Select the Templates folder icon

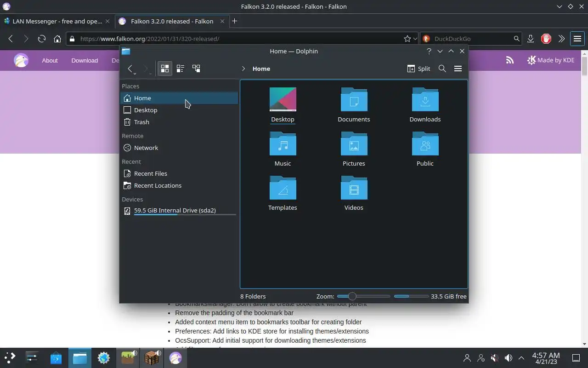[283, 188]
